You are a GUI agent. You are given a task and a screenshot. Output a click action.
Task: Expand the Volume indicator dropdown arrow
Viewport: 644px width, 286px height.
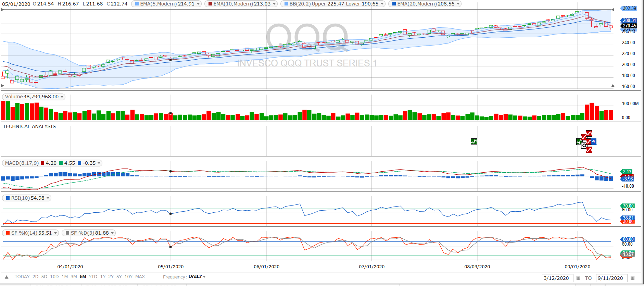62,97
